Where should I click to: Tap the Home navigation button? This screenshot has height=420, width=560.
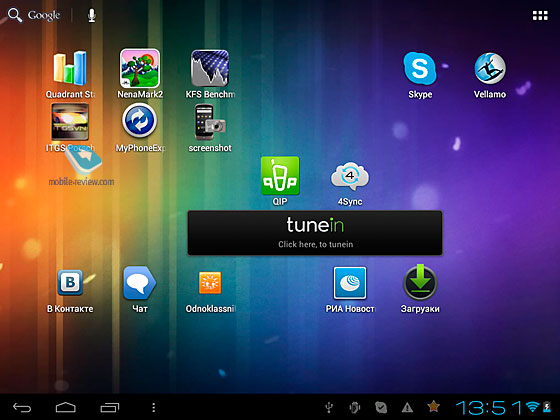[66, 408]
